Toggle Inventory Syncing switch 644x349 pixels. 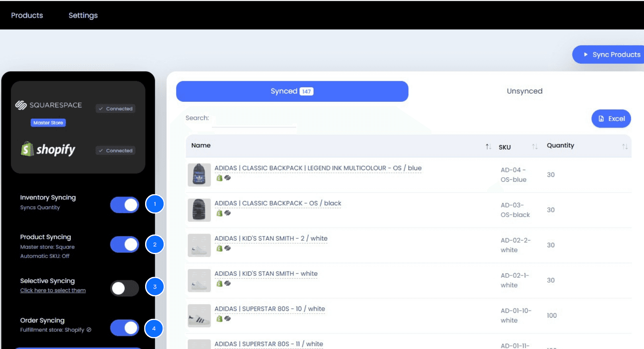(x=125, y=205)
